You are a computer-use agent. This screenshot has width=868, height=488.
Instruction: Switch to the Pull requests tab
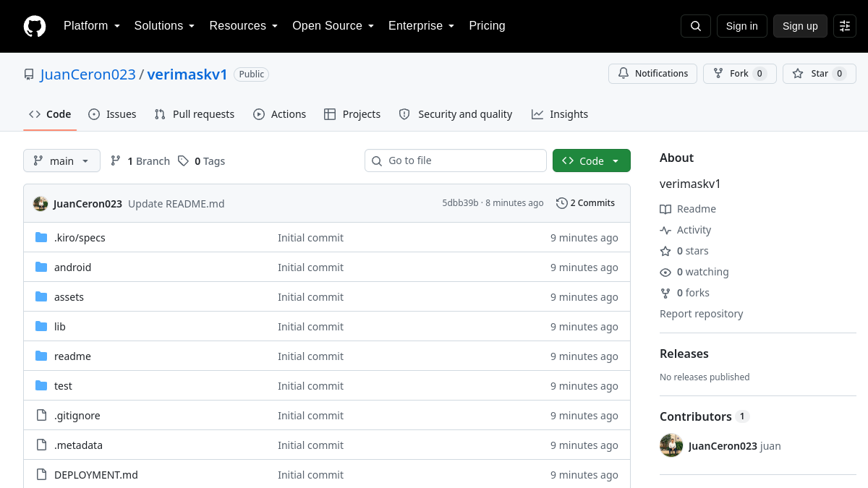[x=194, y=114]
